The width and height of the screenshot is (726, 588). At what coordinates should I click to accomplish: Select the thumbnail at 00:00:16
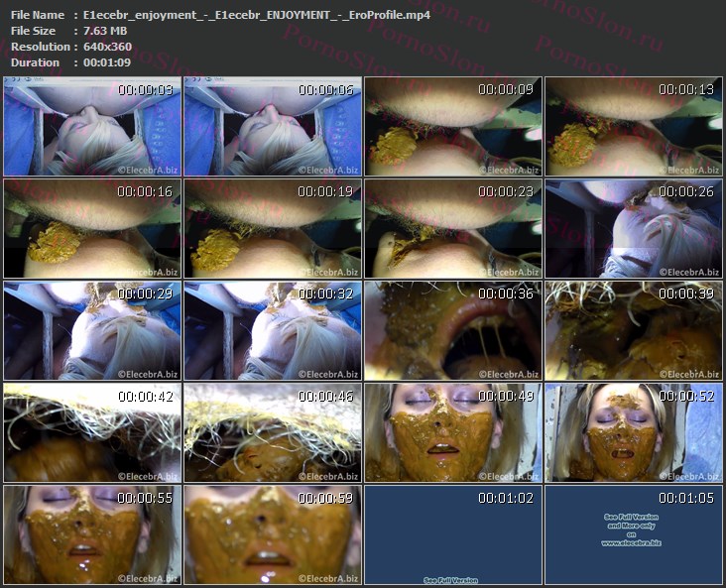point(92,228)
